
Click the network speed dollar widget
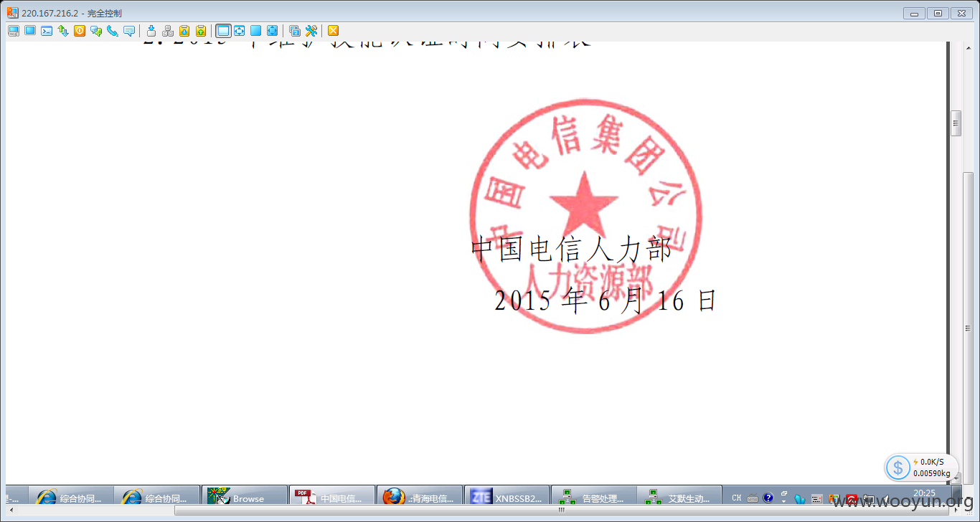(921, 468)
